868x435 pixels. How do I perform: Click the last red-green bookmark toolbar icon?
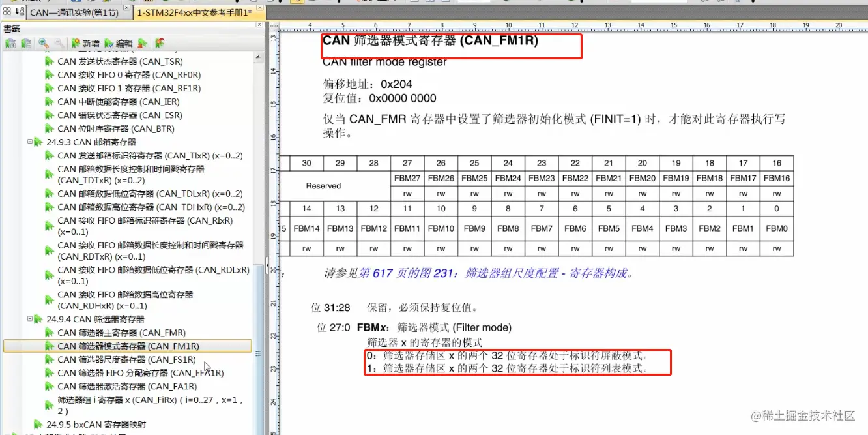[x=160, y=44]
